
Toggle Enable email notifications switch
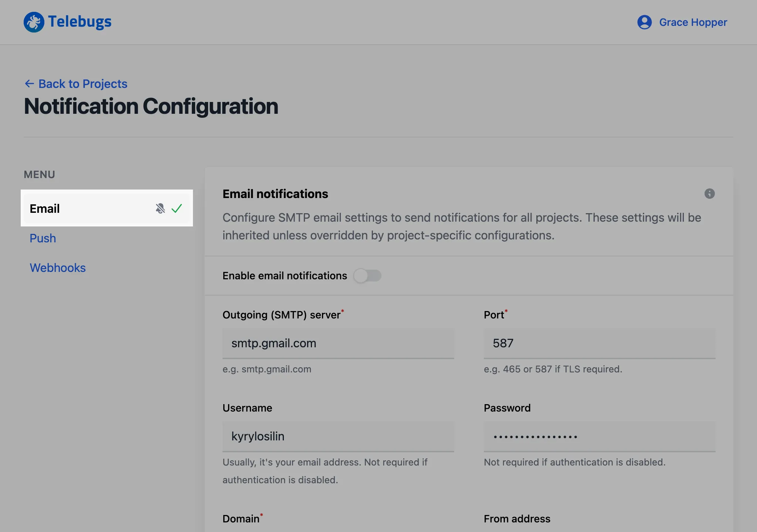point(367,276)
